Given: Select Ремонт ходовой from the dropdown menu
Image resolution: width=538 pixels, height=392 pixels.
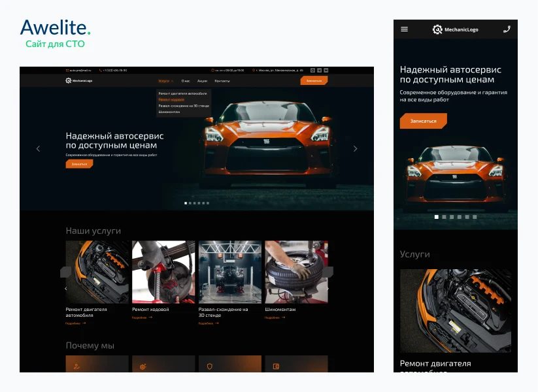Looking at the screenshot, I should click(x=171, y=99).
